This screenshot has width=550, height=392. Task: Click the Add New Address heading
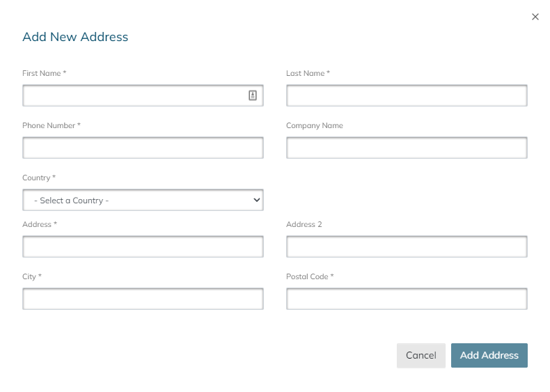tap(75, 37)
